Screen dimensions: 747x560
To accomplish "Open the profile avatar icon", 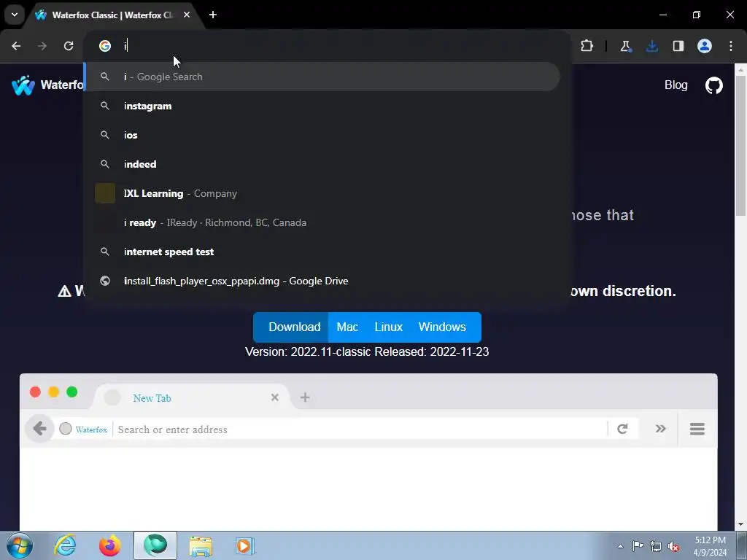I will click(705, 46).
